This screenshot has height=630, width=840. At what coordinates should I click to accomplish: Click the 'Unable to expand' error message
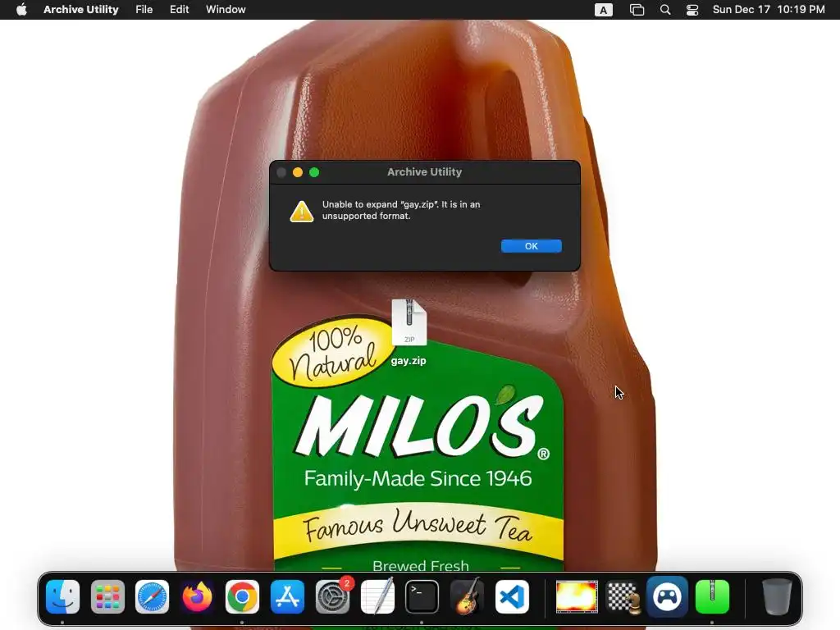pos(400,210)
